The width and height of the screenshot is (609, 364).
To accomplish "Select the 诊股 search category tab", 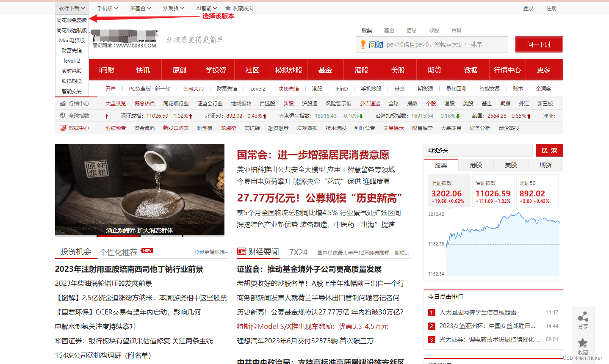I will point(434,30).
